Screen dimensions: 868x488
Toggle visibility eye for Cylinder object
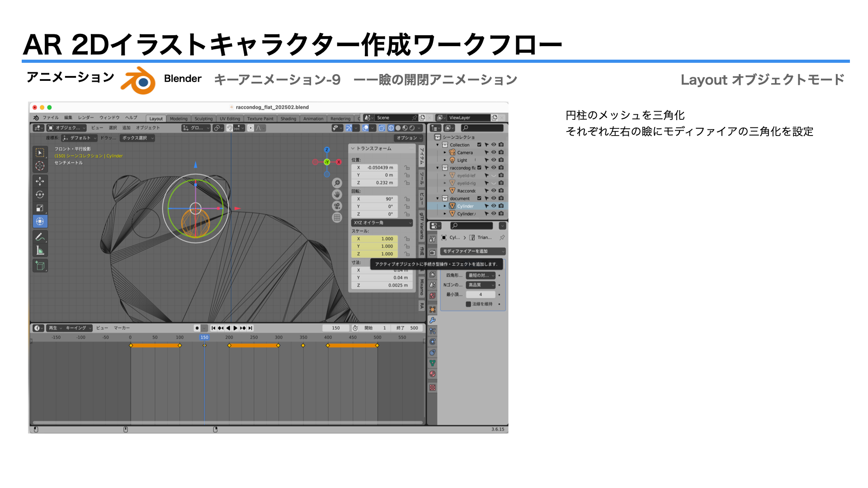click(494, 206)
